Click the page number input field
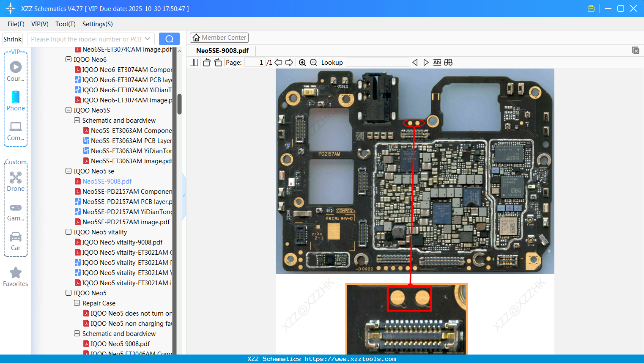The width and height of the screenshot is (644, 363). 255,63
